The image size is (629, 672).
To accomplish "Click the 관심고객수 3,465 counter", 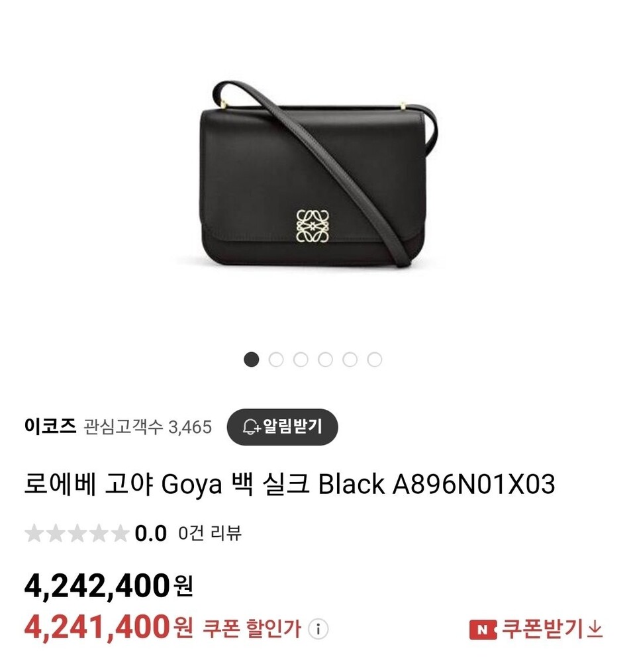I will pyautogui.click(x=148, y=427).
